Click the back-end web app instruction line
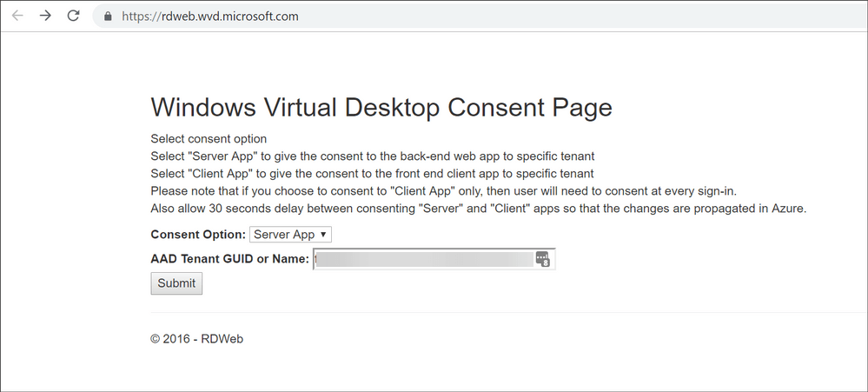This screenshot has height=392, width=868. coord(372,156)
